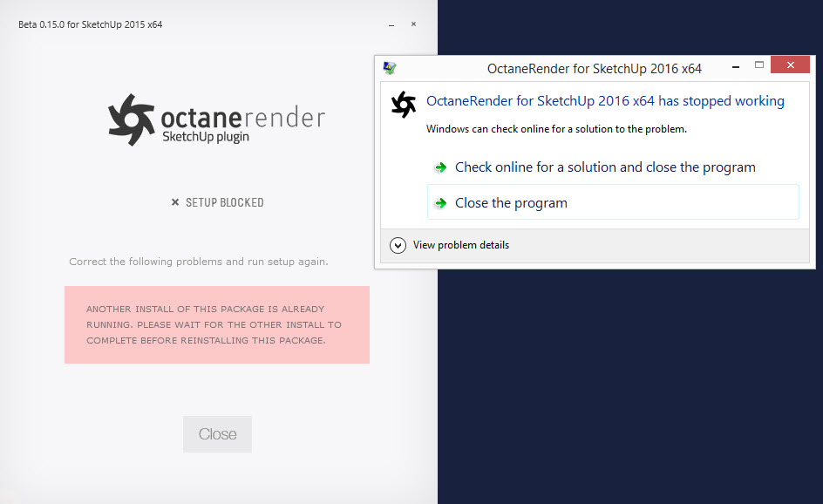Screen dimensions: 823x504
Task: Click "OctaneRender for SketchUp 2016 x64 has stopped working" heading
Action: point(605,101)
